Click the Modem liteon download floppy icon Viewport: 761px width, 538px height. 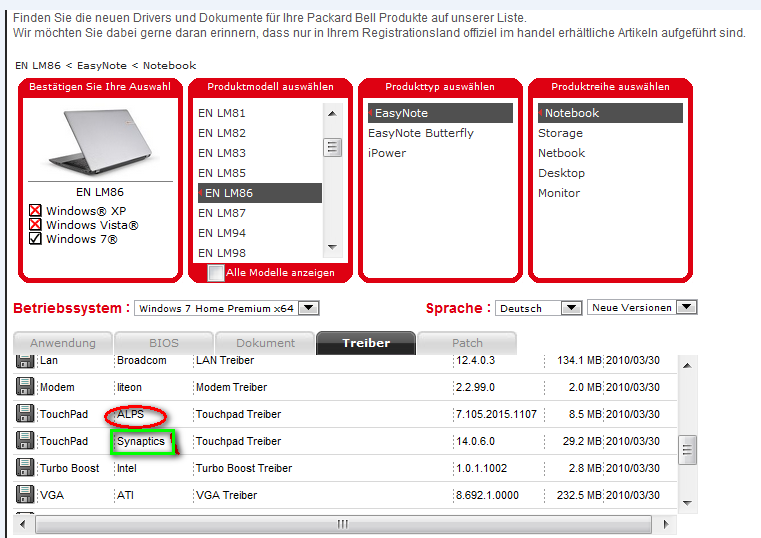[25, 387]
